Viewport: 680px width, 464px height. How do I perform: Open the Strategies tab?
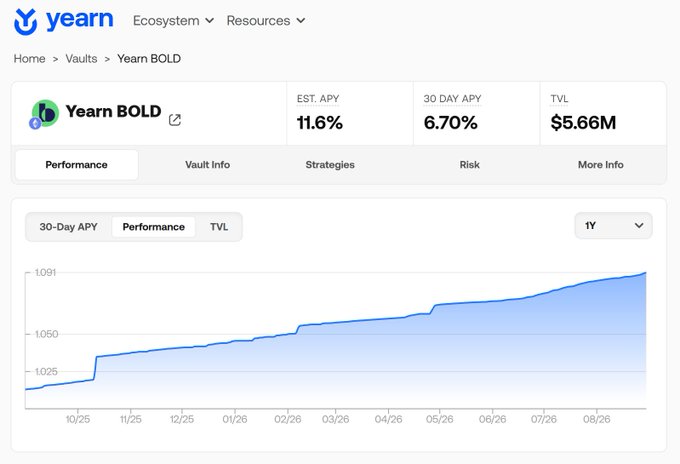pyautogui.click(x=330, y=165)
